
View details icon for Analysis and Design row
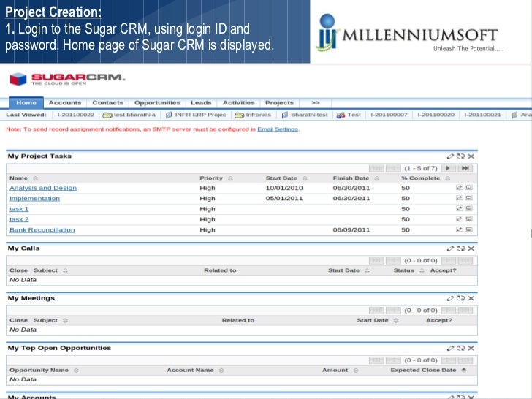[469, 188]
